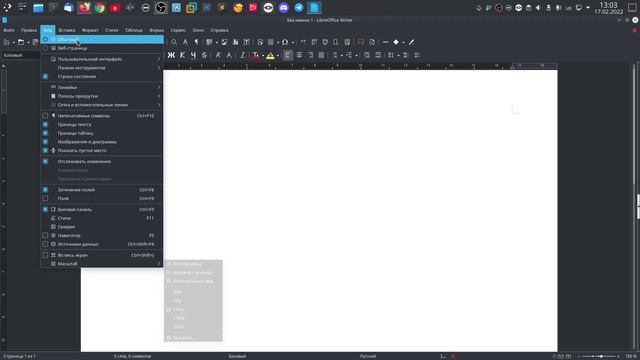Open the Базовый paragraph style combo box
The width and height of the screenshot is (640, 360).
20,55
